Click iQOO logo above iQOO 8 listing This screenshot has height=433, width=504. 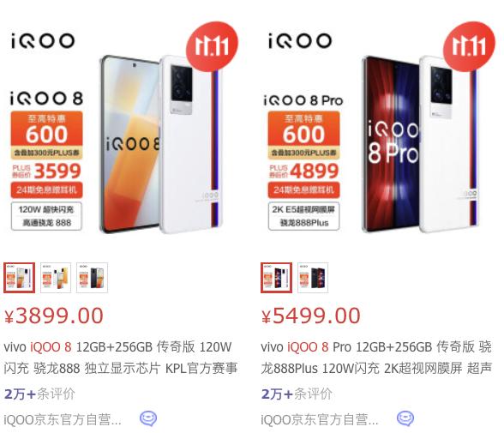coord(43,41)
